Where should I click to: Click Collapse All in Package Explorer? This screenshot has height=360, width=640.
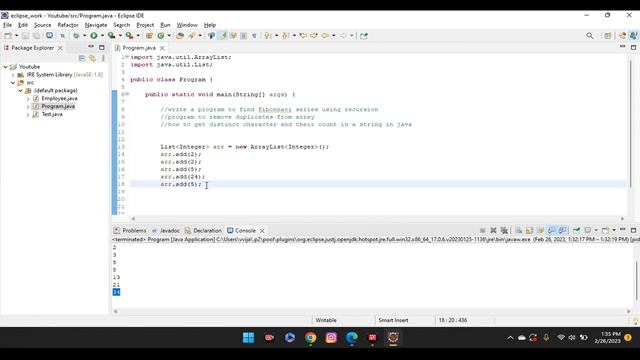coord(82,58)
